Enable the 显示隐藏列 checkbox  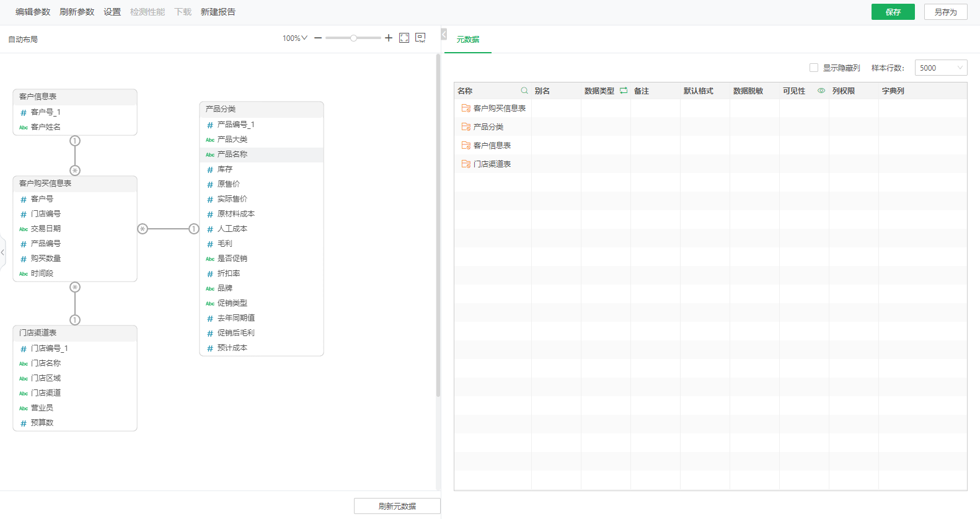coord(814,68)
